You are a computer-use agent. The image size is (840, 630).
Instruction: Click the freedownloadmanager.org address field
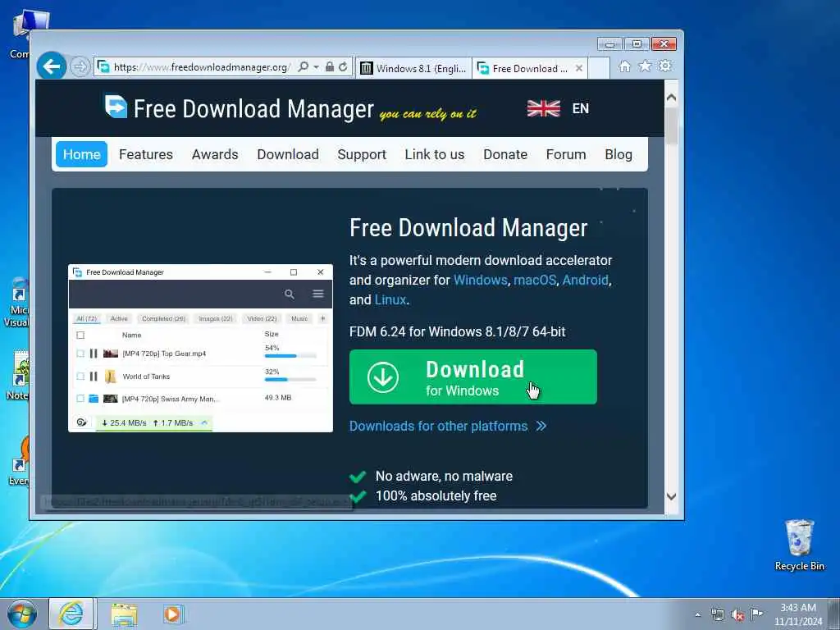click(202, 67)
